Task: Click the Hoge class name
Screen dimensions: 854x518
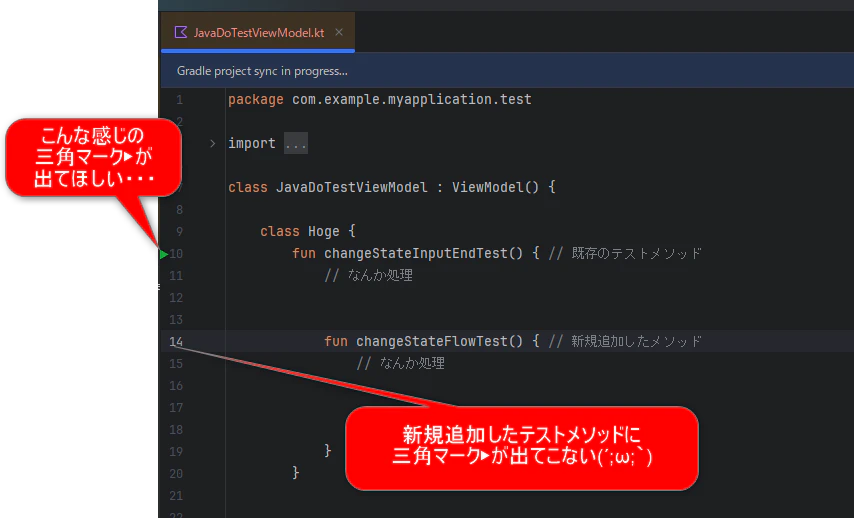Action: tap(324, 231)
